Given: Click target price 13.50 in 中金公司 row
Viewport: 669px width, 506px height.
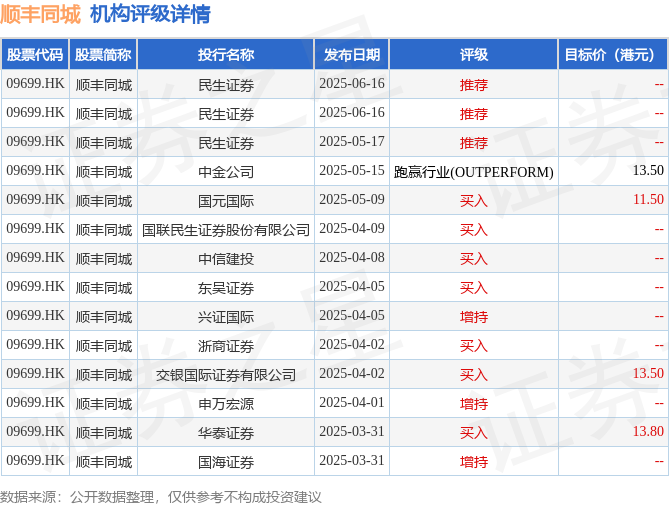Looking at the screenshot, I should point(648,170).
